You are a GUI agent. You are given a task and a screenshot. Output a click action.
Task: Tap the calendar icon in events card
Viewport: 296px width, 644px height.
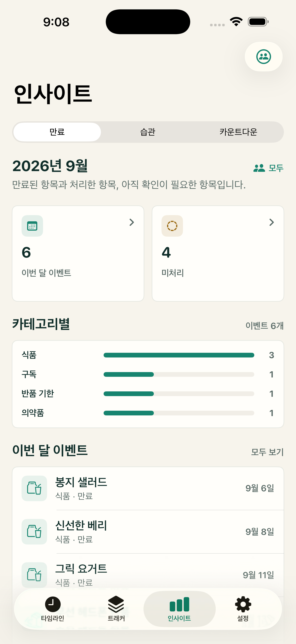32,226
